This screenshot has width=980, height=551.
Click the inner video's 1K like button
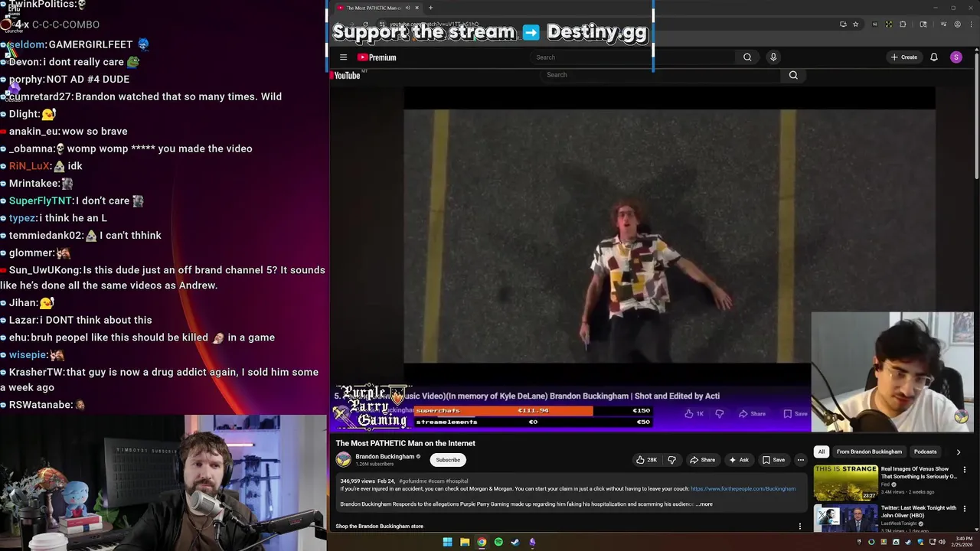[694, 413]
